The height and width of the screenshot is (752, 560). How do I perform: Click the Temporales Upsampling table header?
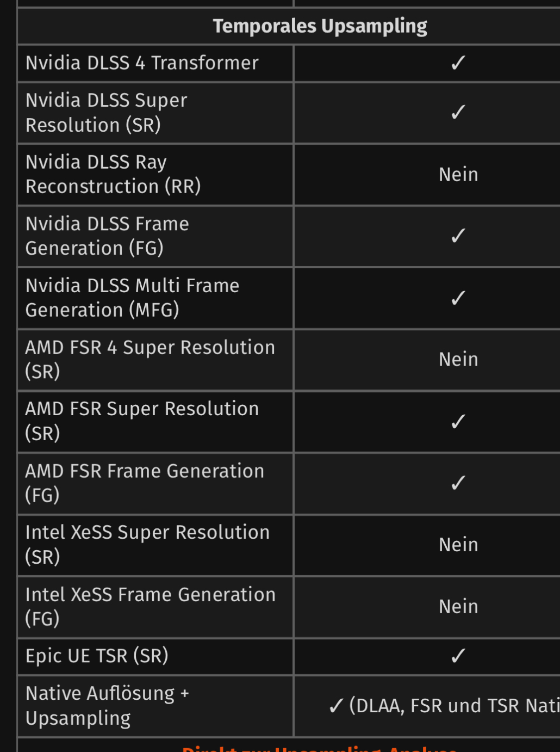(x=320, y=26)
